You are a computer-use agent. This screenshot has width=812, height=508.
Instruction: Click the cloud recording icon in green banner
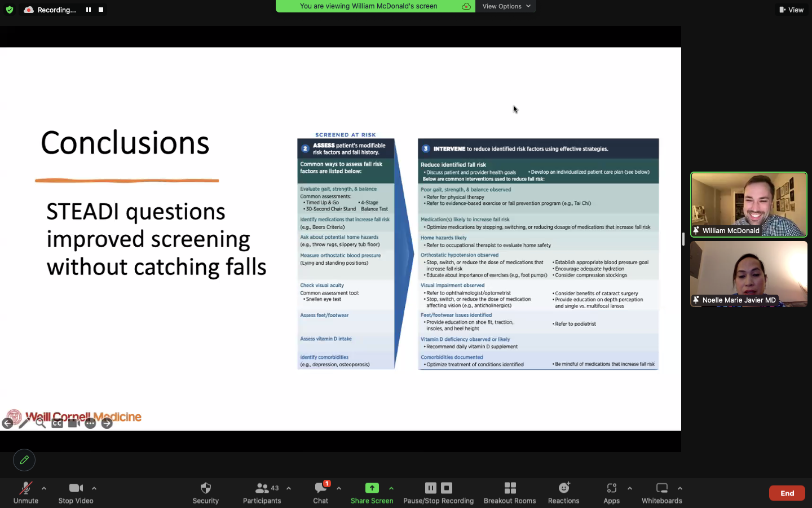point(466,6)
